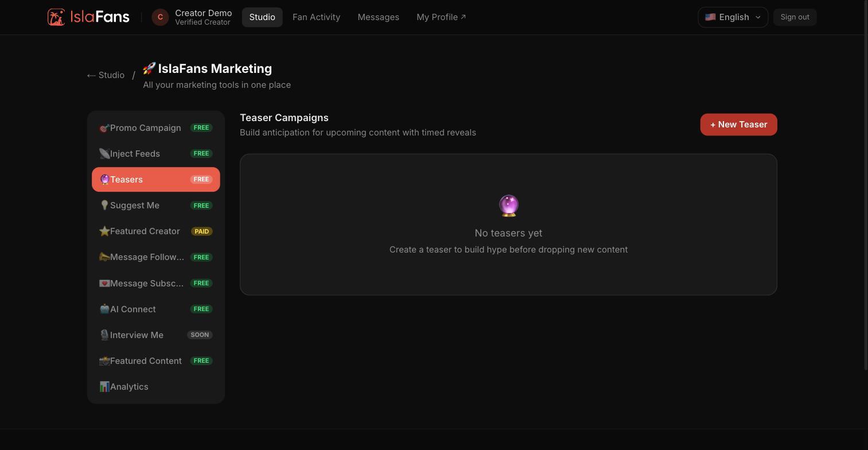Click the 'No teasers yet' text
This screenshot has width=868, height=450.
[508, 233]
